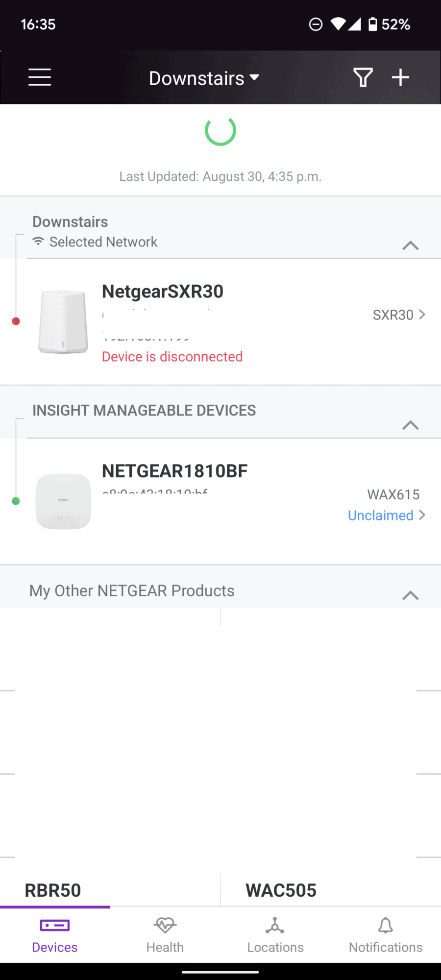Tap the Do Not Disturb status icon
441x980 pixels.
[316, 24]
